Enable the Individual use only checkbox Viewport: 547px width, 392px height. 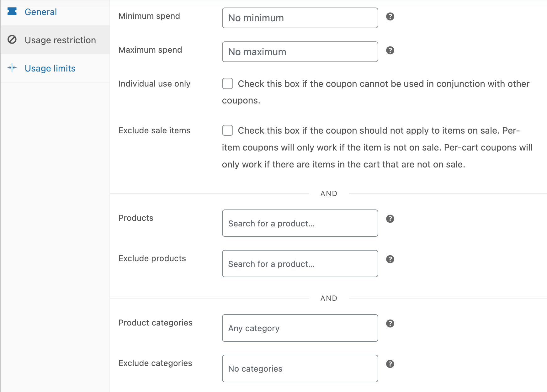tap(227, 83)
